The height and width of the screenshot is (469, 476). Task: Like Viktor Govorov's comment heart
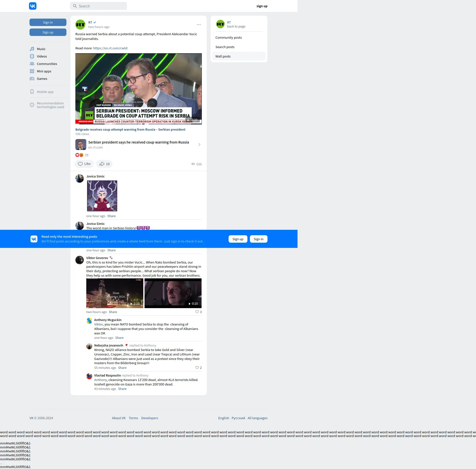click(197, 312)
